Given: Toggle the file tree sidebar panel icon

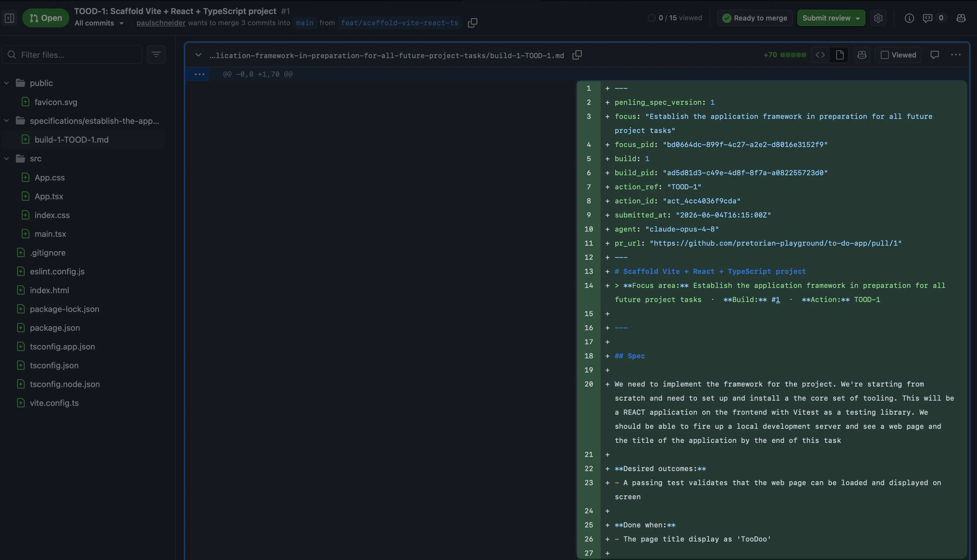Looking at the screenshot, I should tap(10, 18).
